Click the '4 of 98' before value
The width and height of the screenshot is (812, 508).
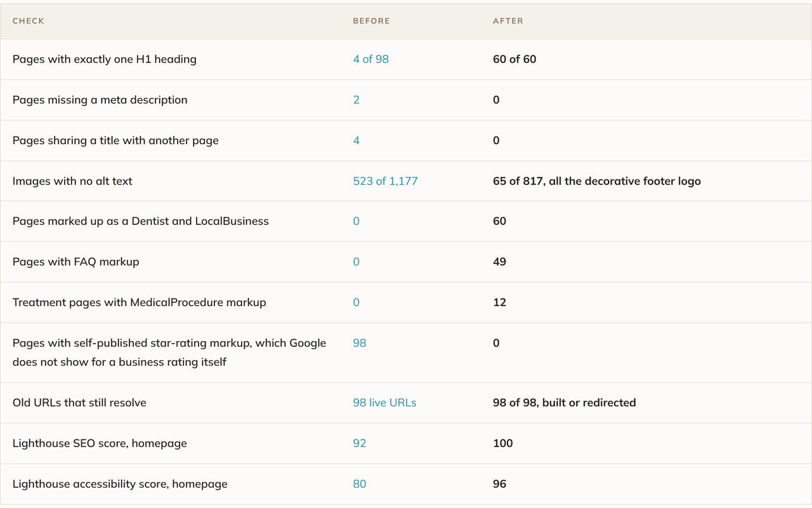tap(371, 59)
